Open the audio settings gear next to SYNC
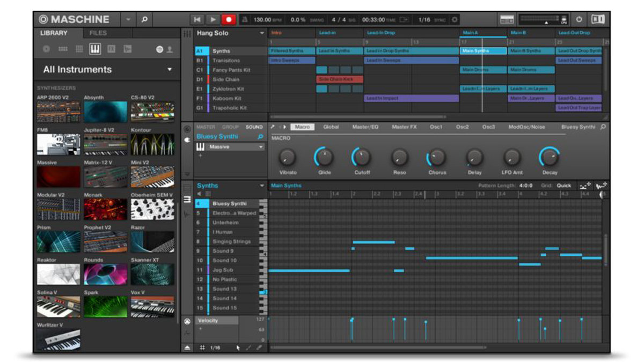 click(453, 19)
